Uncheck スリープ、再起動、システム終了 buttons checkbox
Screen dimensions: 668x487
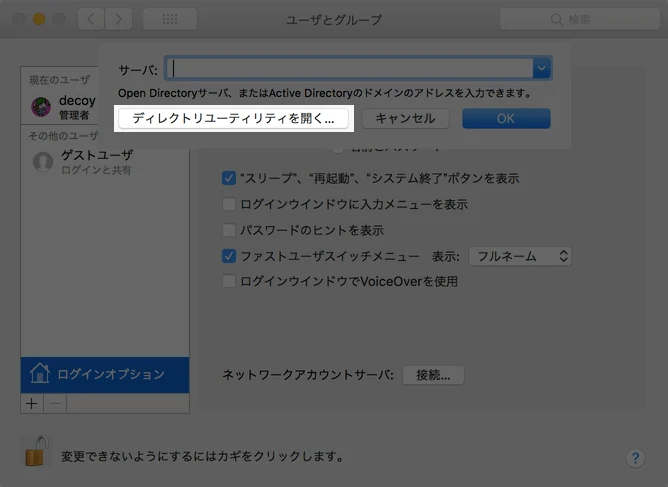(x=229, y=178)
